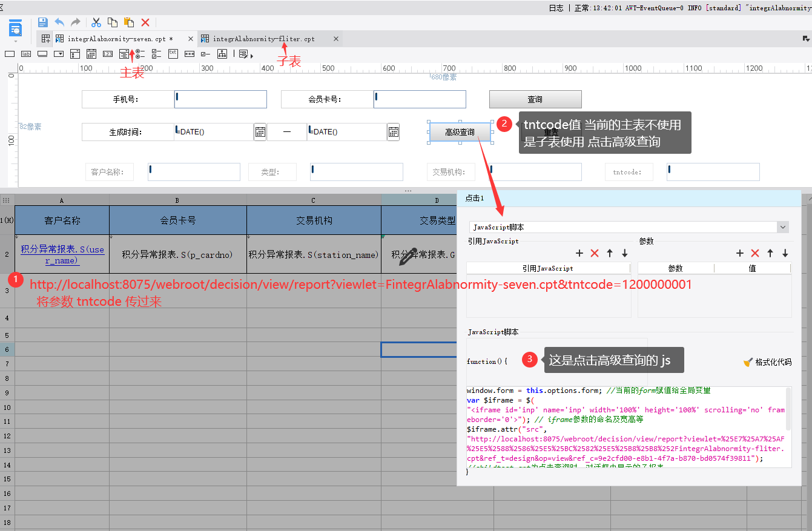Image resolution: width=812 pixels, height=531 pixels.
Task: Move the referenced JavaScript entry up
Action: pos(610,253)
